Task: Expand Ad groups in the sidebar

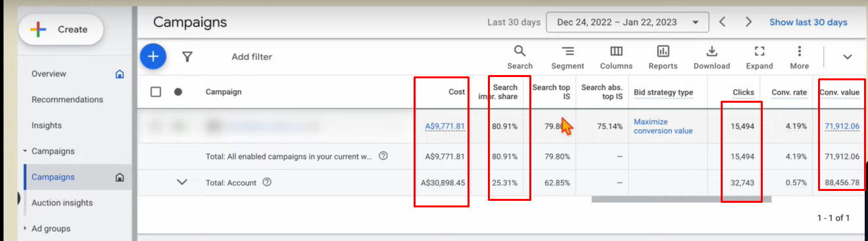Action: click(25, 228)
